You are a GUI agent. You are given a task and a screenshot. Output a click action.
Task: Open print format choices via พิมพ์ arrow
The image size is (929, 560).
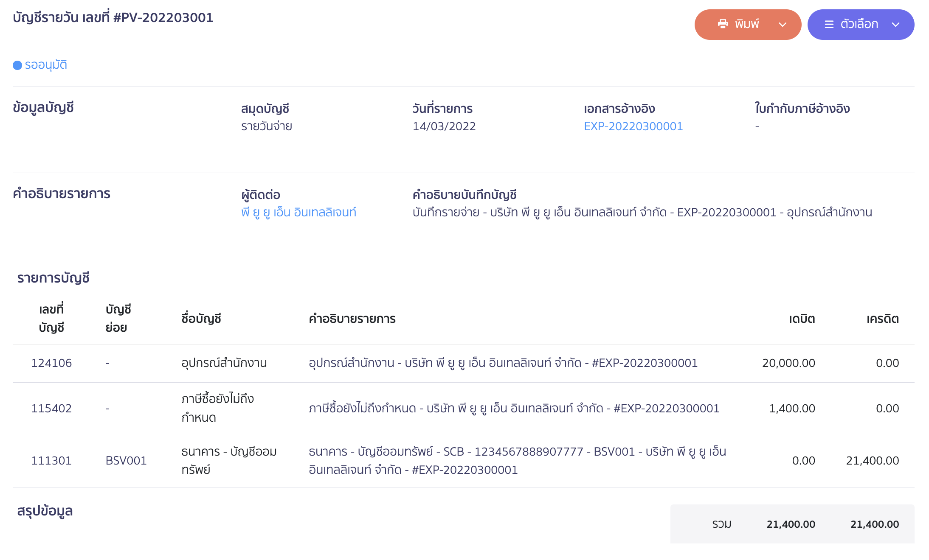pyautogui.click(x=783, y=24)
